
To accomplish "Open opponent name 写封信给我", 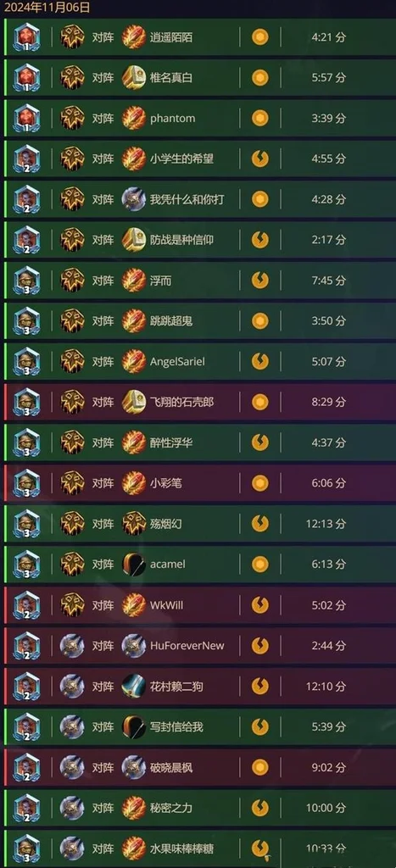I will 176,726.
